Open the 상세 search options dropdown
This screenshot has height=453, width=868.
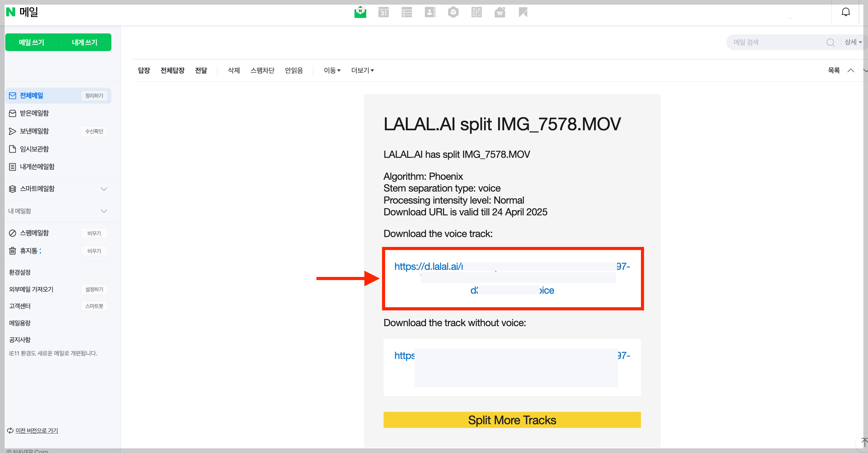pyautogui.click(x=853, y=42)
